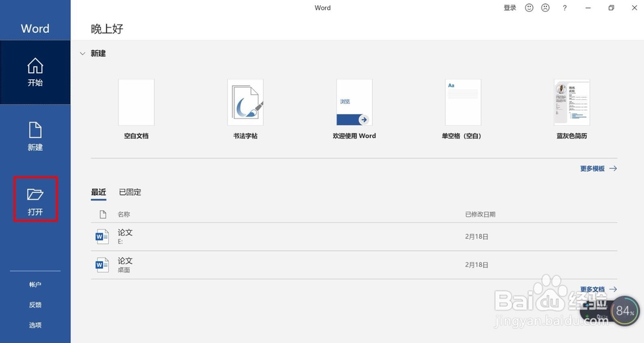Open help with the question mark icon
This screenshot has height=343, width=644.
[565, 8]
